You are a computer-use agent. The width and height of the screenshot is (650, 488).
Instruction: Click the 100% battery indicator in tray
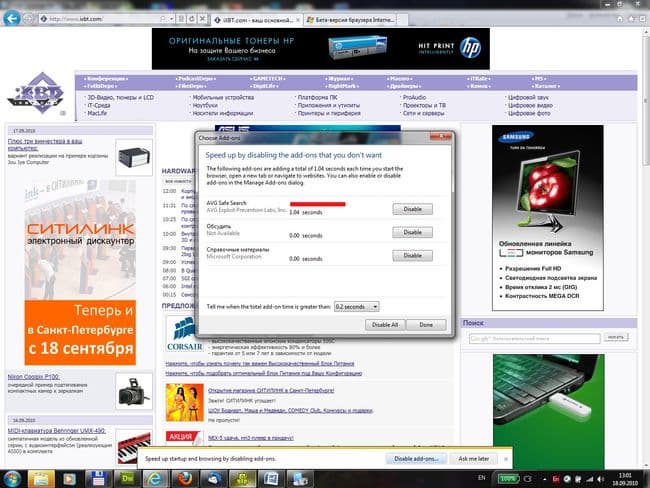pyautogui.click(x=508, y=479)
